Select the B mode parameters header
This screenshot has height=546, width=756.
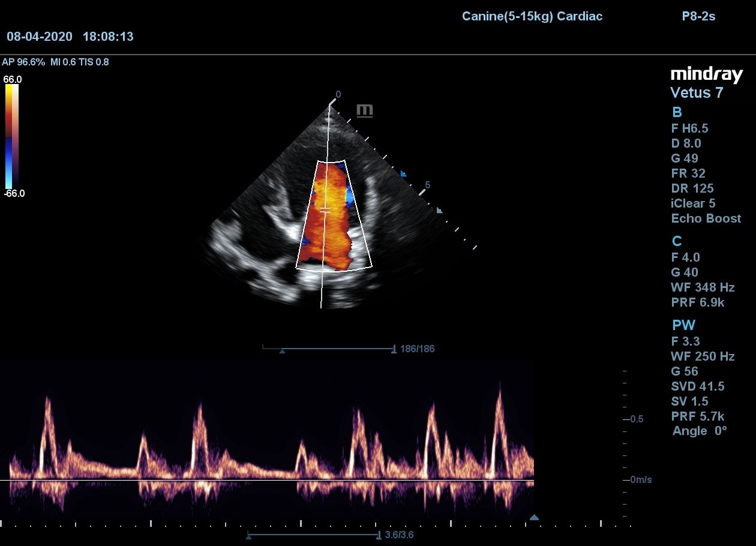coord(677,112)
